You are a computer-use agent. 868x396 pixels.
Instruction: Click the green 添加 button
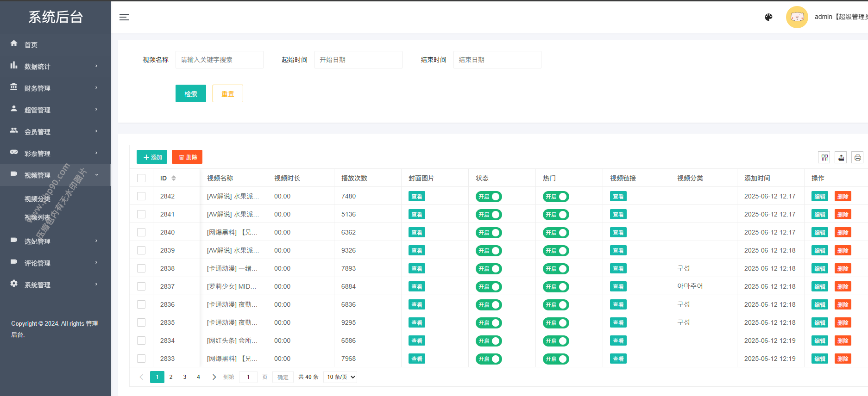click(152, 157)
